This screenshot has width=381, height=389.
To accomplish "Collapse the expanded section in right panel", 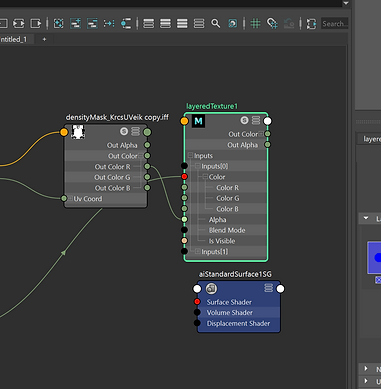I will pos(366,219).
